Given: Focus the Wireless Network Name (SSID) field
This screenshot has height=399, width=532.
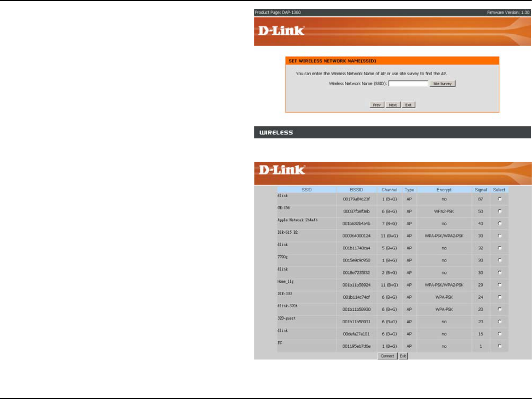Looking at the screenshot, I should 408,83.
